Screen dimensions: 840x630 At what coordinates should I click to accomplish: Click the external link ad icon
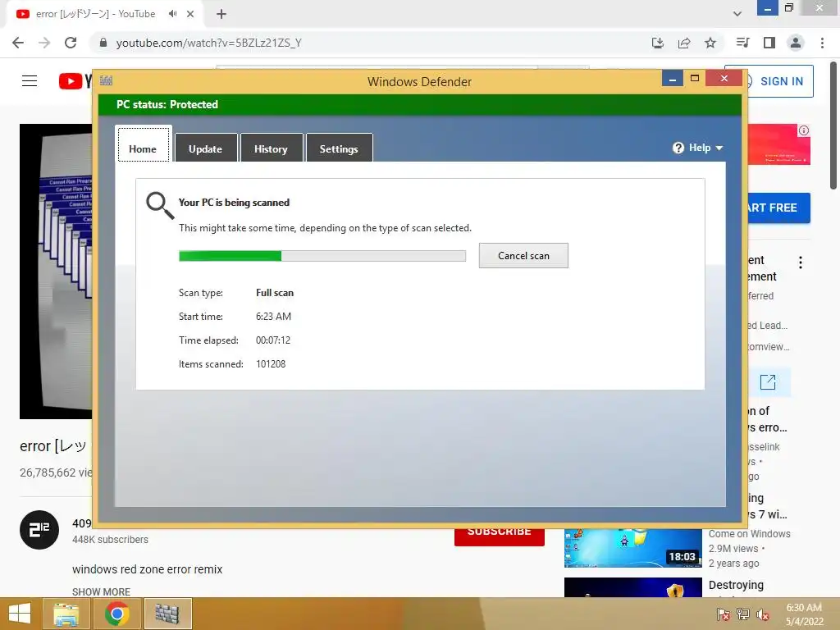(x=768, y=382)
